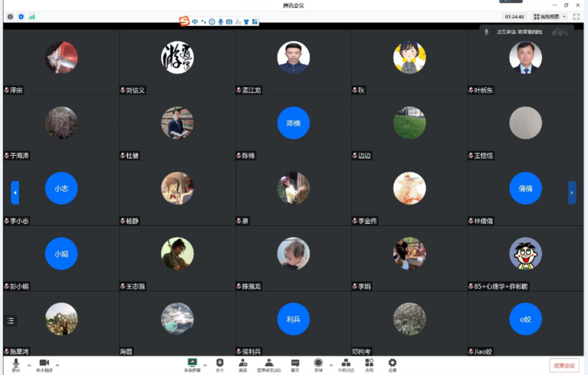
Task: Expand video options arrow next to camera
Action: point(57,366)
